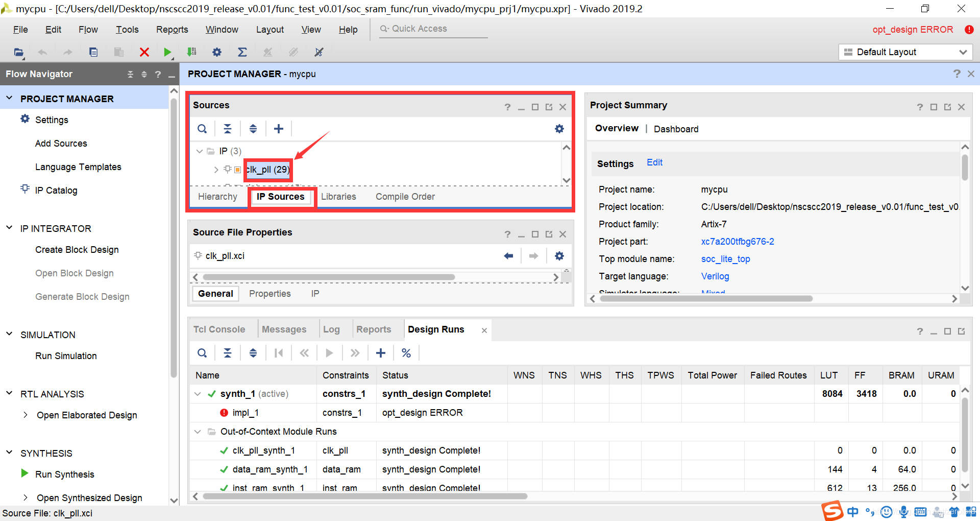
Task: Switch to the IP Sources tab
Action: tap(280, 197)
